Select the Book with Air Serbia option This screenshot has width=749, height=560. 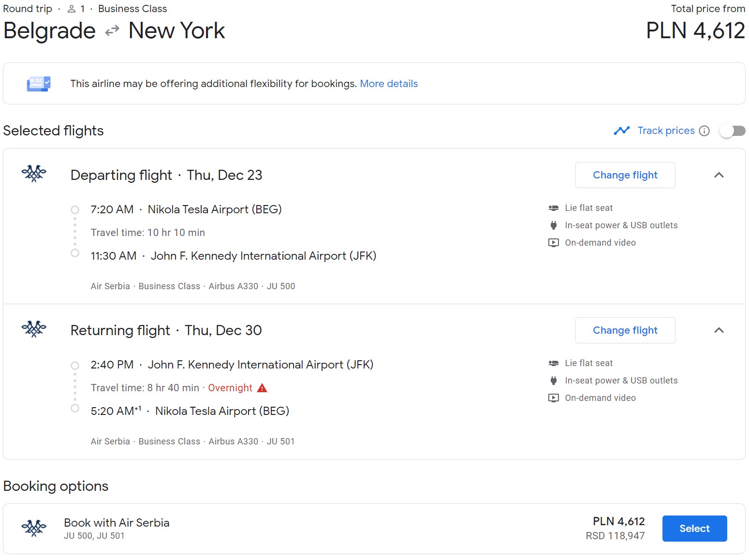click(695, 529)
